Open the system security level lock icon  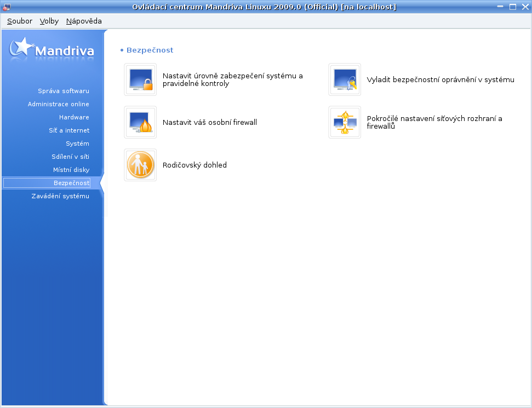point(140,80)
